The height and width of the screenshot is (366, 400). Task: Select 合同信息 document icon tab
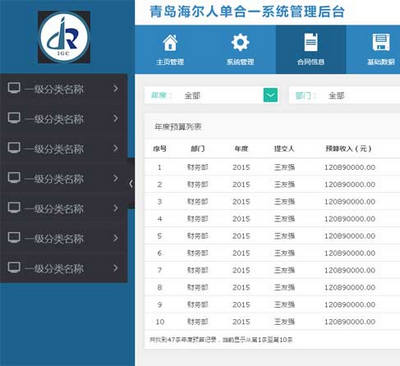click(311, 49)
